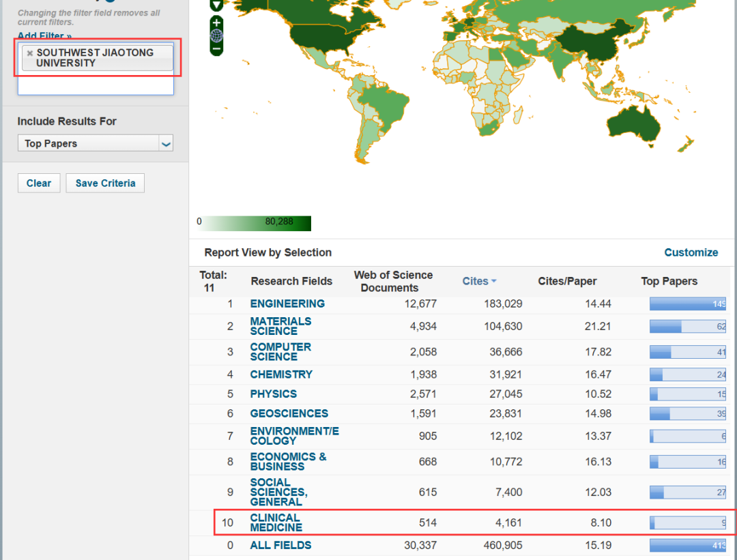Click the Web of Science Documents header

pos(393,281)
